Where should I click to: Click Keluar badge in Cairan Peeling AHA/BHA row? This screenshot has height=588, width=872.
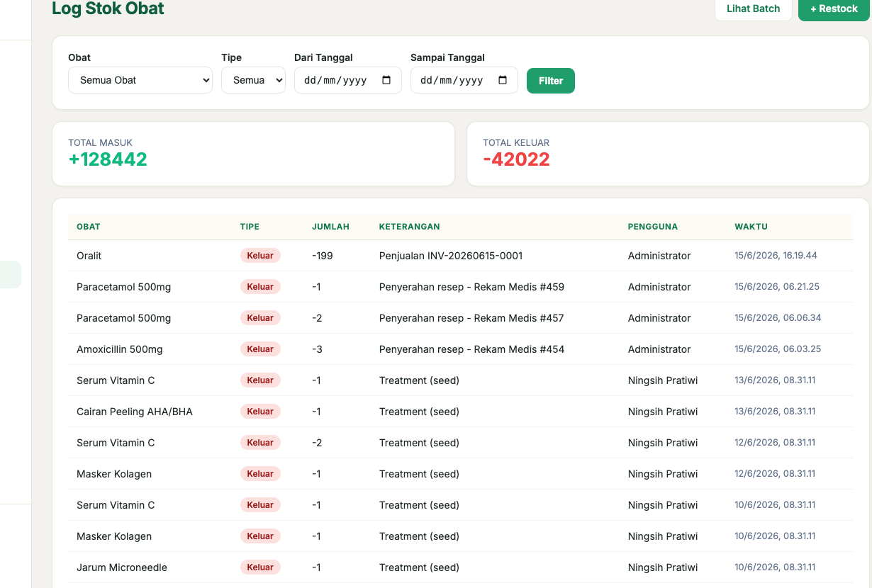pyautogui.click(x=260, y=412)
